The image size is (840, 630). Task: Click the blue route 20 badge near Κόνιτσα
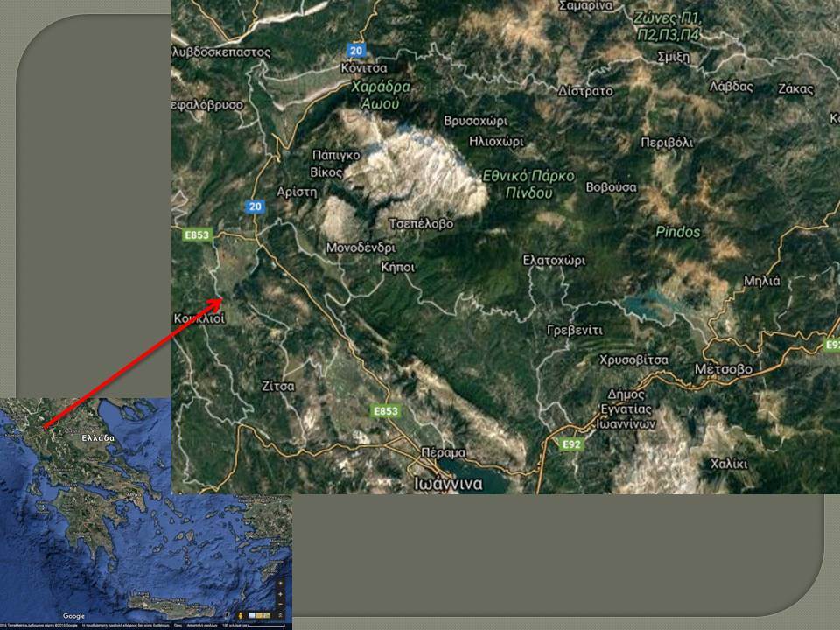click(x=356, y=51)
